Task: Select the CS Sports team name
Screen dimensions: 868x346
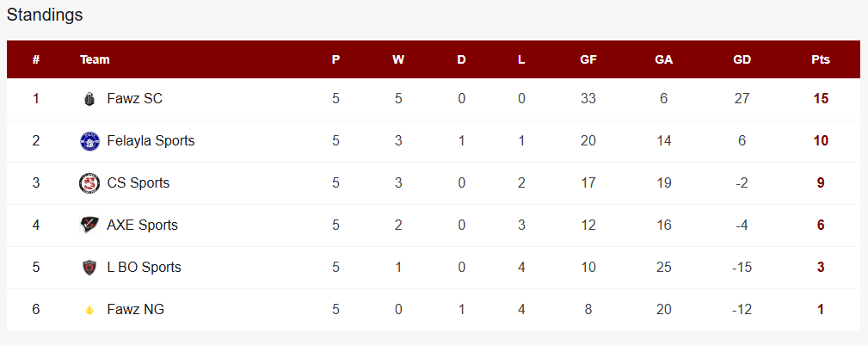Action: coord(138,183)
